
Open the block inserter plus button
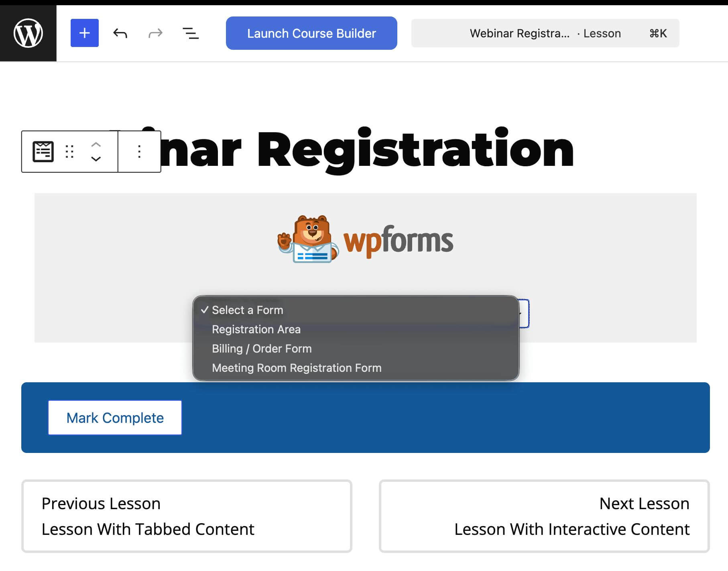[x=84, y=33]
